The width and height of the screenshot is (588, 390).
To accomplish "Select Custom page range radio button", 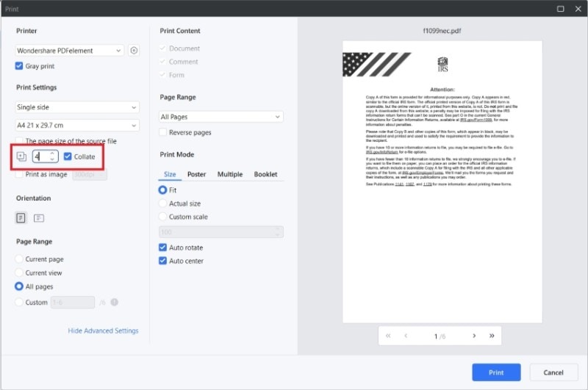I will click(x=19, y=302).
